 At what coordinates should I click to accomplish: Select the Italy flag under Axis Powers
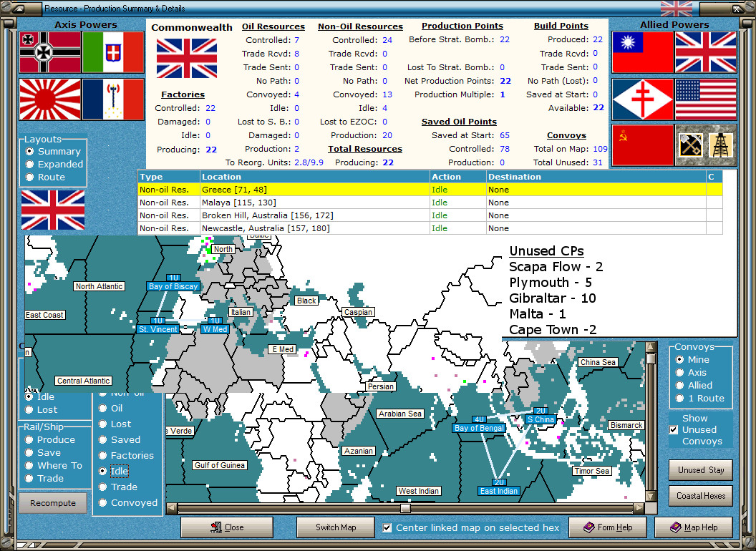(113, 52)
